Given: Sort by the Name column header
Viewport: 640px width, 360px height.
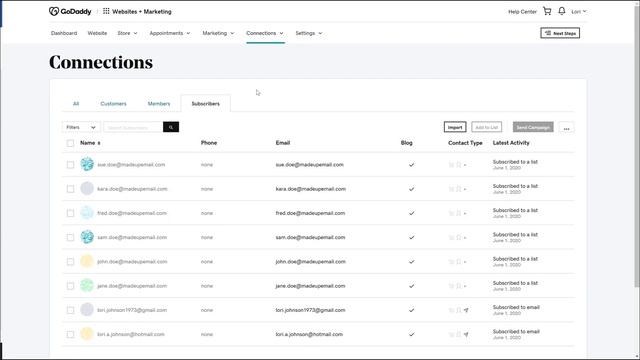Looking at the screenshot, I should (x=90, y=143).
